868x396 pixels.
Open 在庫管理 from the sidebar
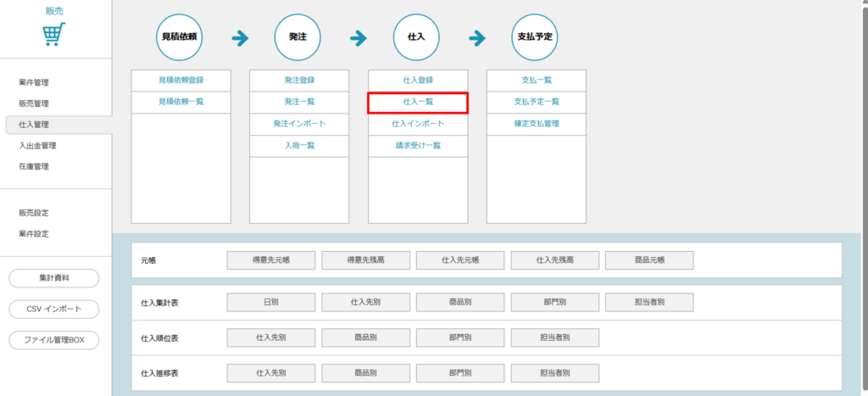pos(34,167)
